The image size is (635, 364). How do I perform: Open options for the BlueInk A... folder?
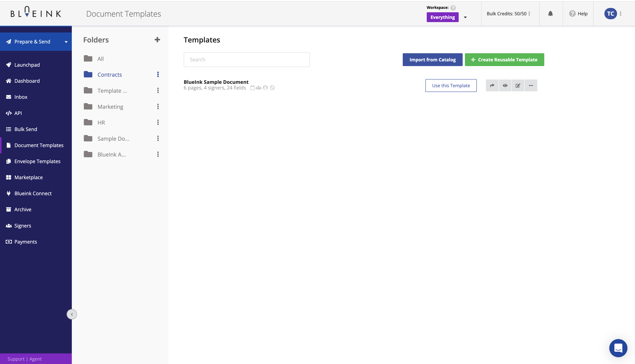[x=158, y=154]
